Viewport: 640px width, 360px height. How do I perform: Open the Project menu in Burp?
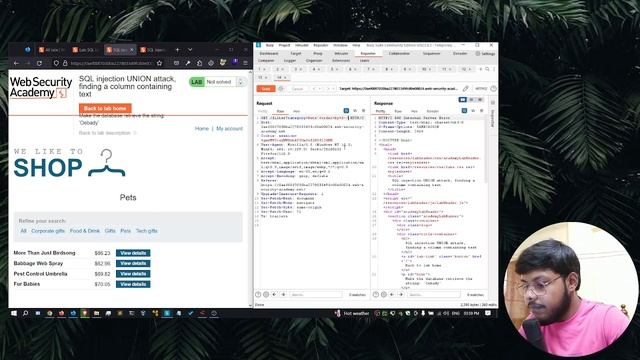tap(284, 45)
